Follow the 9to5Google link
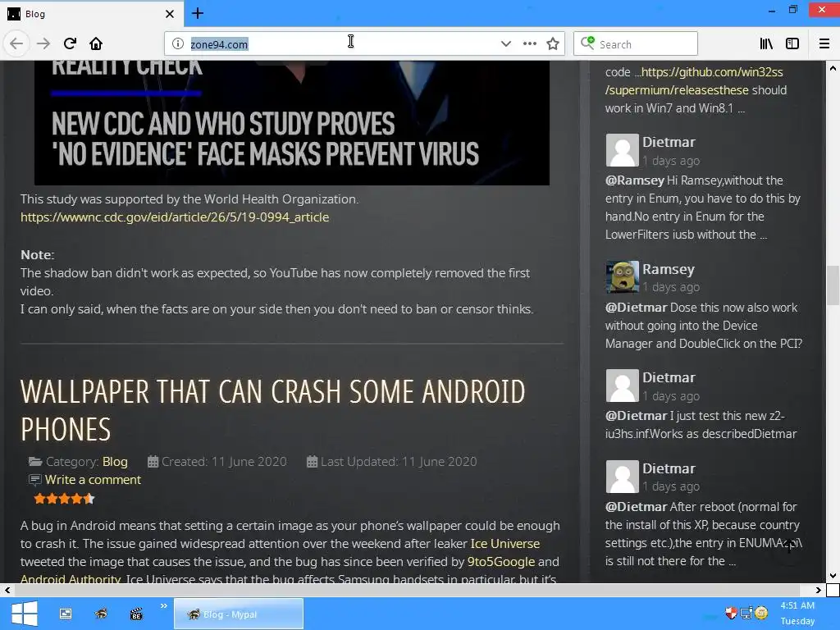Viewport: 840px width, 630px height. pyautogui.click(x=501, y=562)
